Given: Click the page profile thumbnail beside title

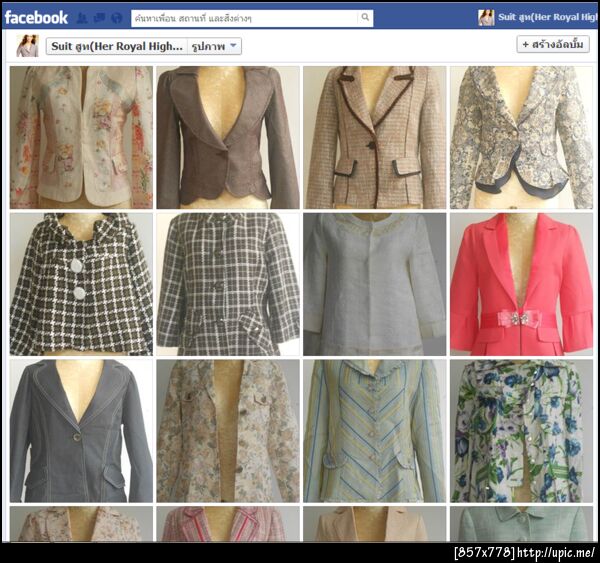Looking at the screenshot, I should [x=27, y=46].
